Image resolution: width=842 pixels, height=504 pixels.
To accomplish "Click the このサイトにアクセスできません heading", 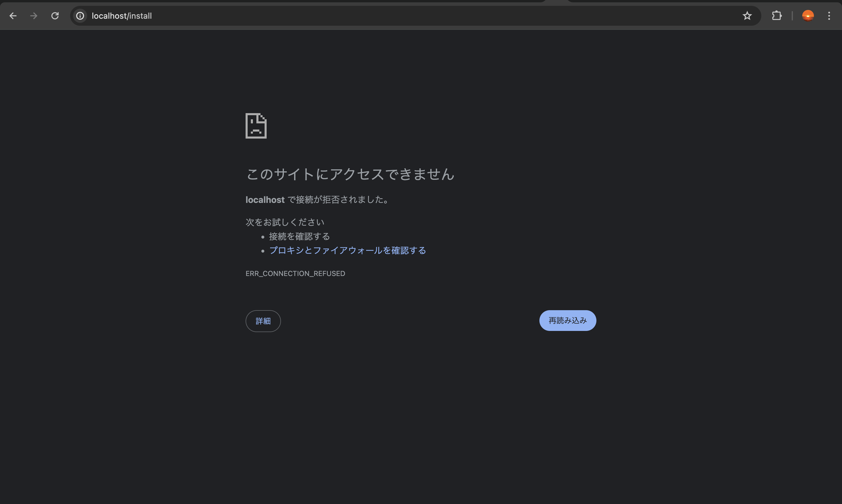I will coord(350,174).
